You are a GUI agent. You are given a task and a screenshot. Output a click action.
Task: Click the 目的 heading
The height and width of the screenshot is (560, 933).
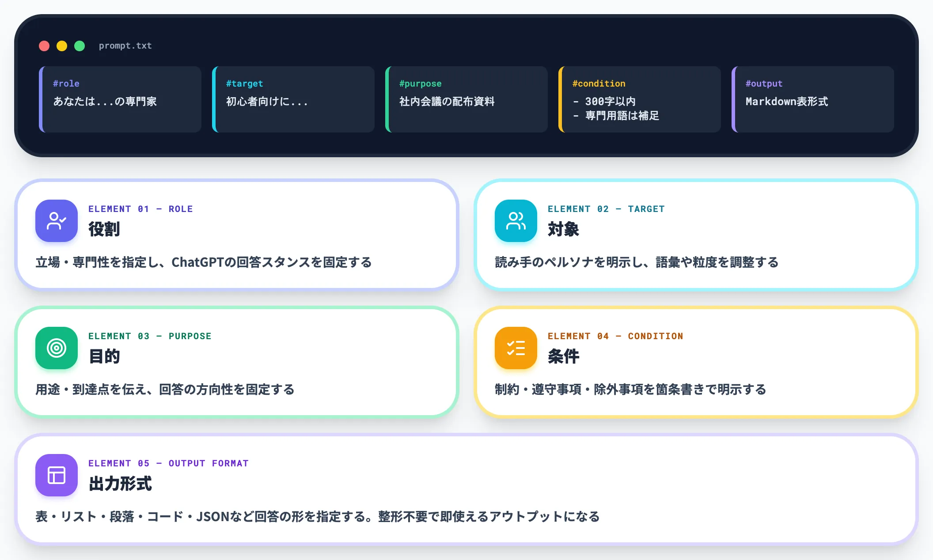pos(104,356)
